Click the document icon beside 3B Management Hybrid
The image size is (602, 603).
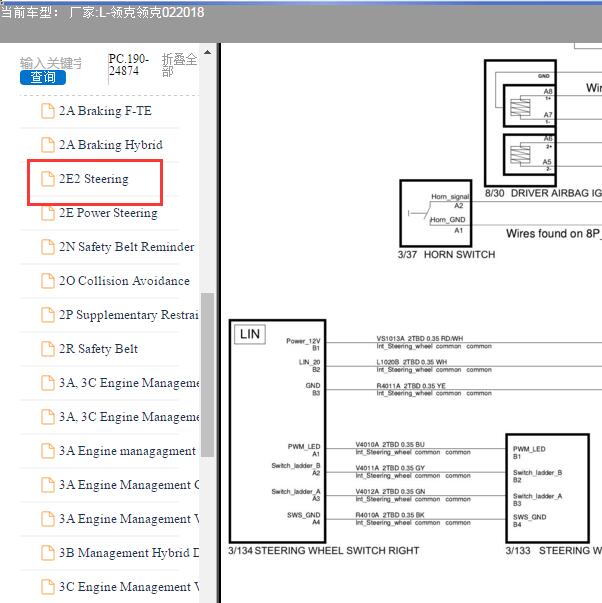(48, 553)
